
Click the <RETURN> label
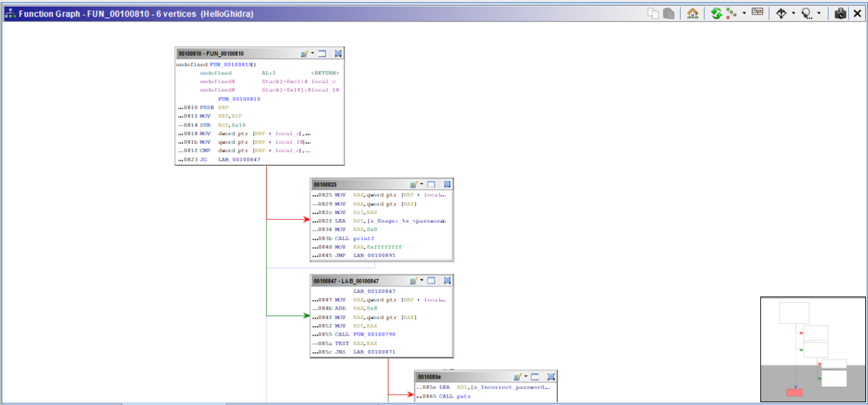pos(325,73)
